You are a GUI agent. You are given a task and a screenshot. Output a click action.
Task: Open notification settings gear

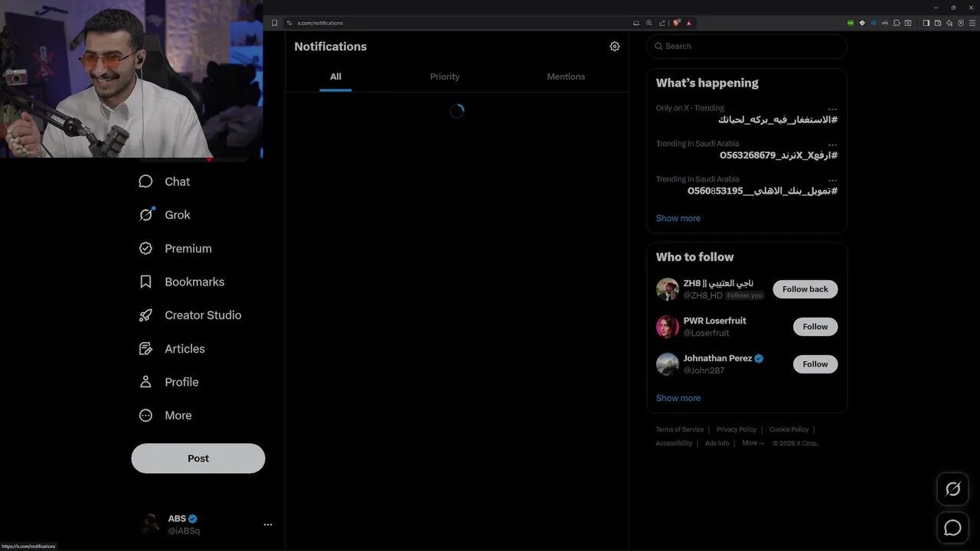[x=615, y=47]
